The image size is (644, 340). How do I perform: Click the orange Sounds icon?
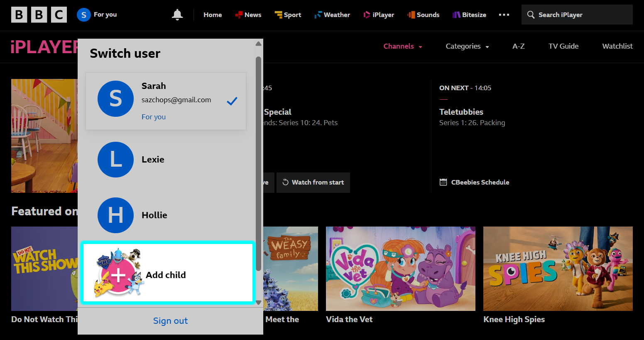(x=411, y=15)
